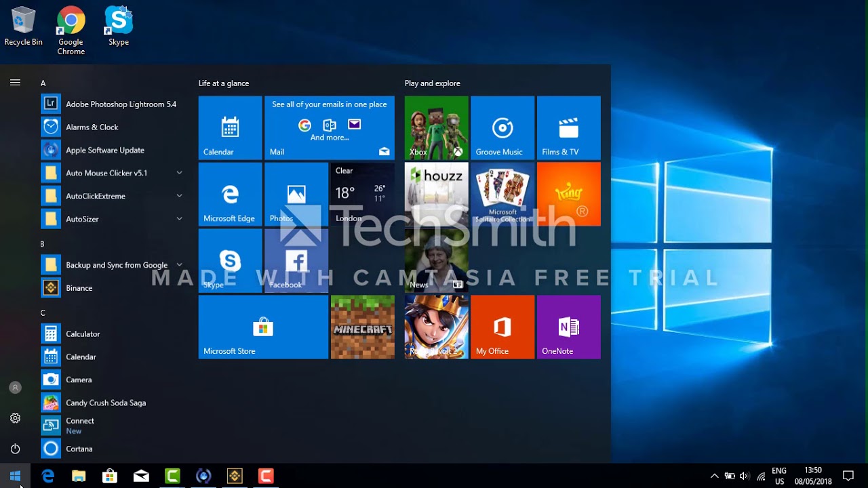Open Calculator in the app list
868x488 pixels.
(x=112, y=334)
